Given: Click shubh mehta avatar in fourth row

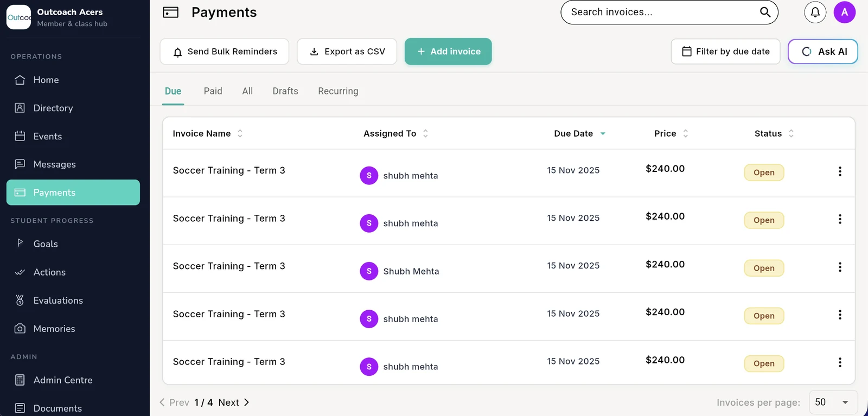Looking at the screenshot, I should tap(369, 319).
